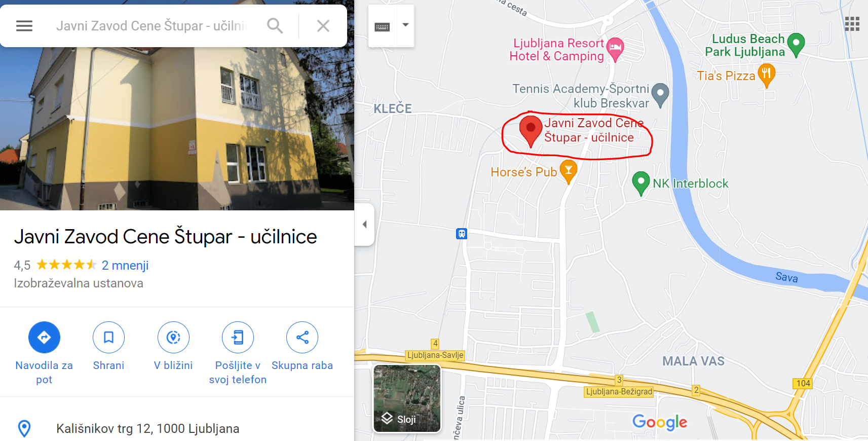The height and width of the screenshot is (441, 868).
Task: Open the Google apps grid icon
Action: point(852,24)
